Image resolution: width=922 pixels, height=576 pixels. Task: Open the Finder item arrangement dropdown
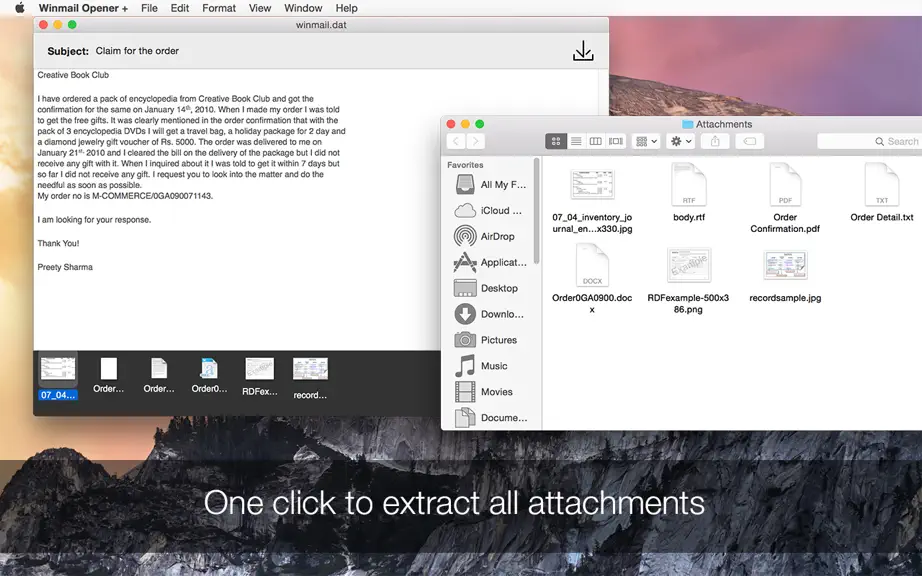646,141
